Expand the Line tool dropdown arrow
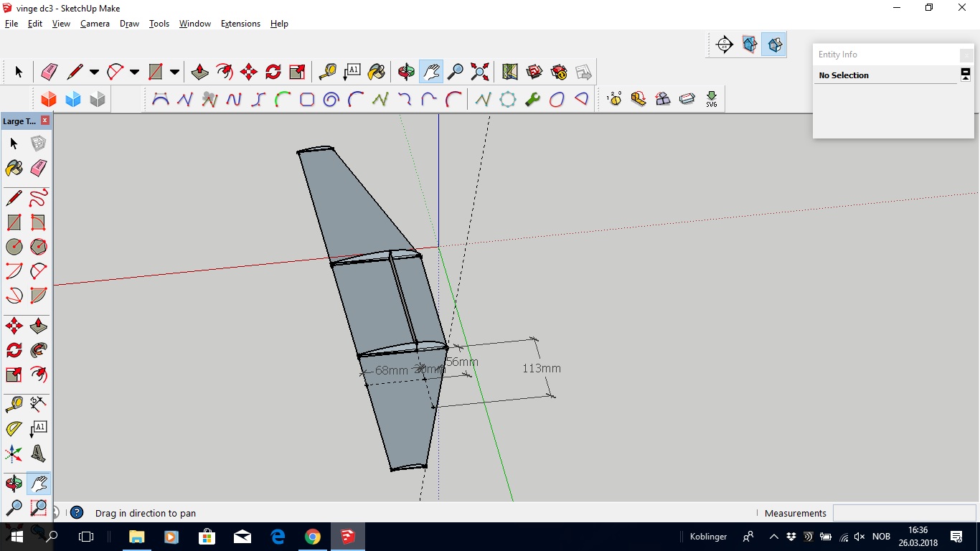 click(94, 72)
